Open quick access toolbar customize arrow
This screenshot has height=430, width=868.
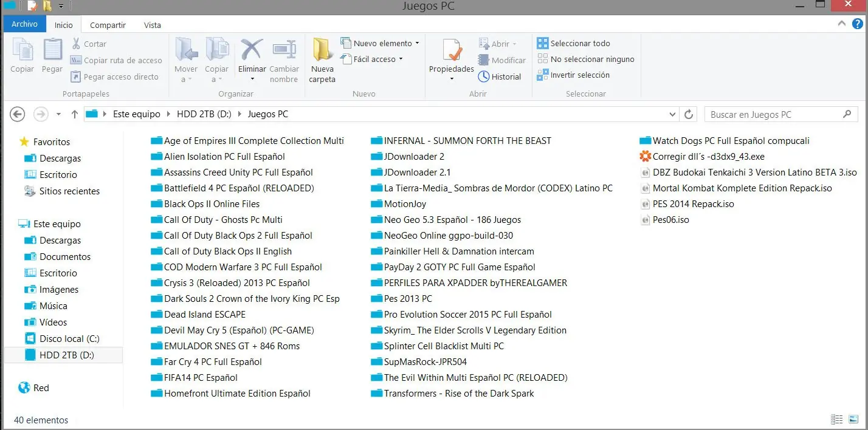pos(61,7)
